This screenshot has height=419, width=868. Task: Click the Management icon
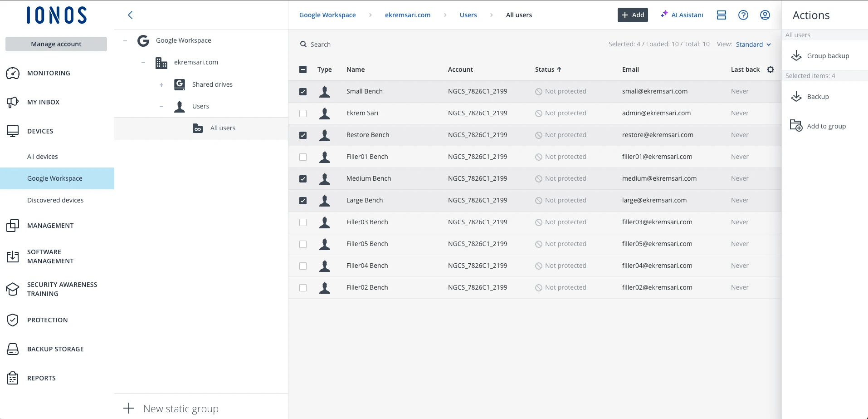tap(13, 226)
